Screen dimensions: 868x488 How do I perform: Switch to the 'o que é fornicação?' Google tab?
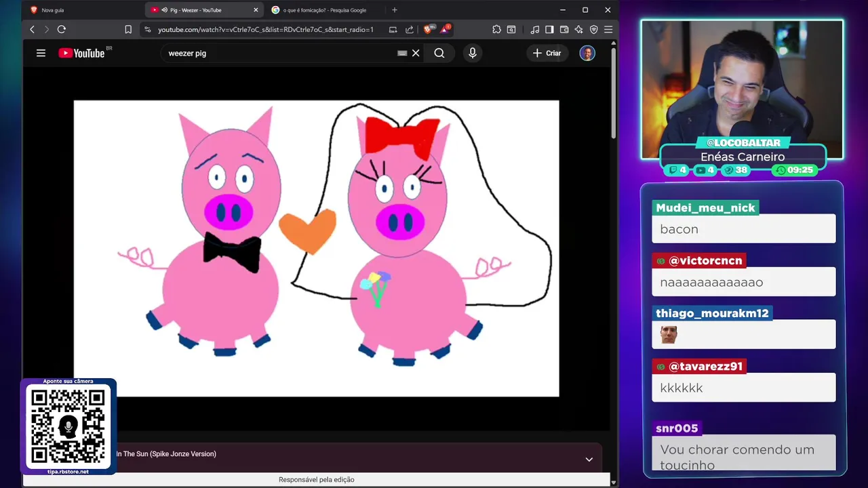[324, 10]
